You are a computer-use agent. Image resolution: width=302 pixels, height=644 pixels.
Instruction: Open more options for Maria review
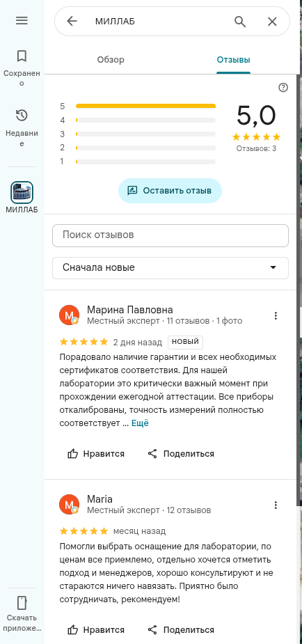(x=276, y=505)
